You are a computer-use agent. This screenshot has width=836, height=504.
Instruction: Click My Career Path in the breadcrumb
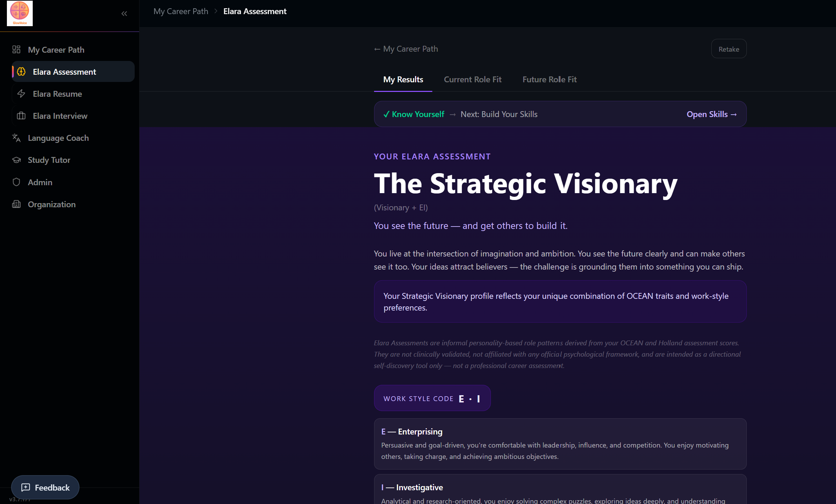(181, 11)
